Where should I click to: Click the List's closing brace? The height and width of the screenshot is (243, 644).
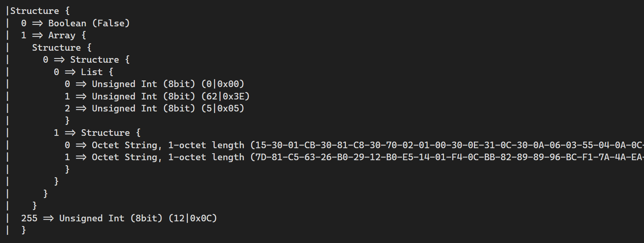tap(67, 121)
